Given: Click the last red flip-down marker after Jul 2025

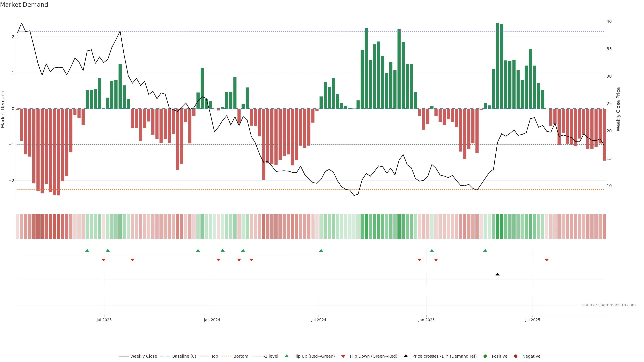Looking at the screenshot, I should (x=547, y=260).
